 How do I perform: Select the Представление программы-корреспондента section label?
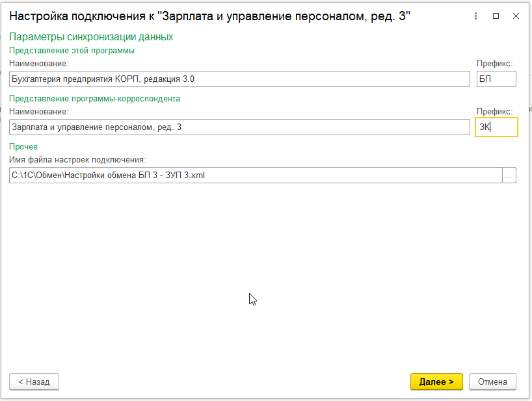point(94,99)
